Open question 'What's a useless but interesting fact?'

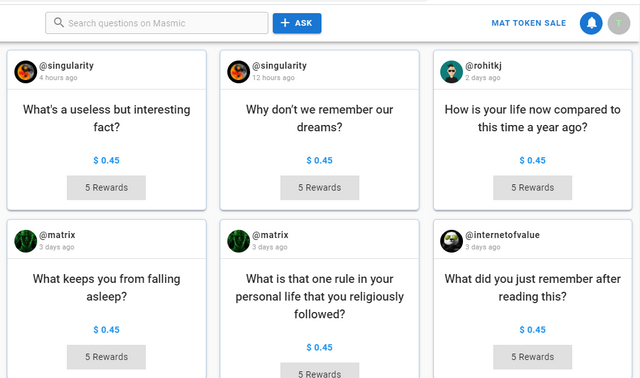point(107,118)
